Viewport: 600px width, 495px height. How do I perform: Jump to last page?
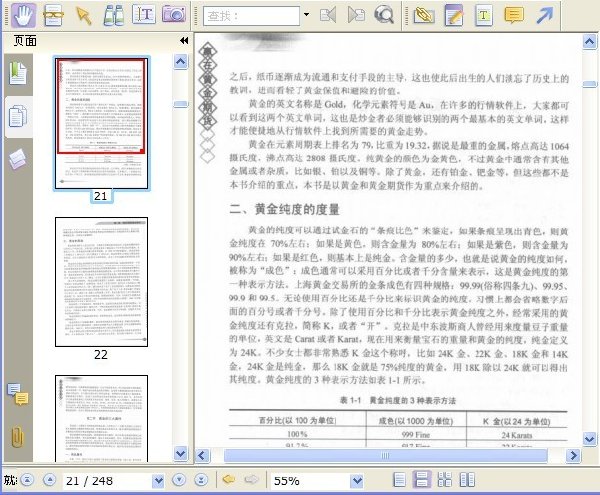(x=201, y=480)
